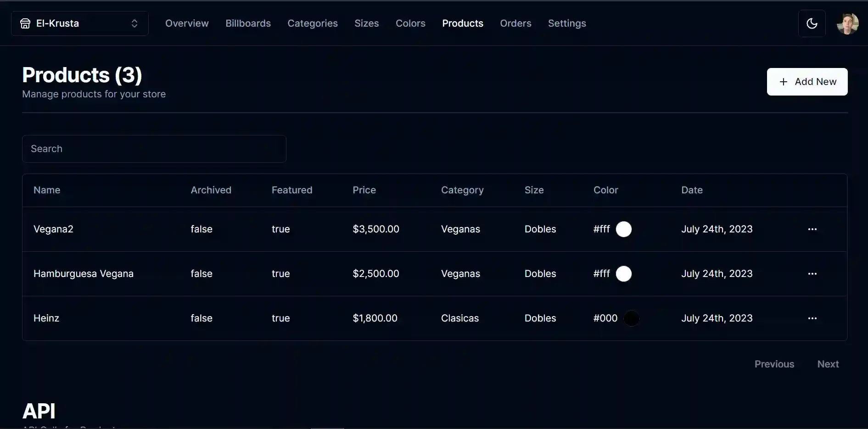Select the Vegana2 product name
The height and width of the screenshot is (429, 868).
53,229
